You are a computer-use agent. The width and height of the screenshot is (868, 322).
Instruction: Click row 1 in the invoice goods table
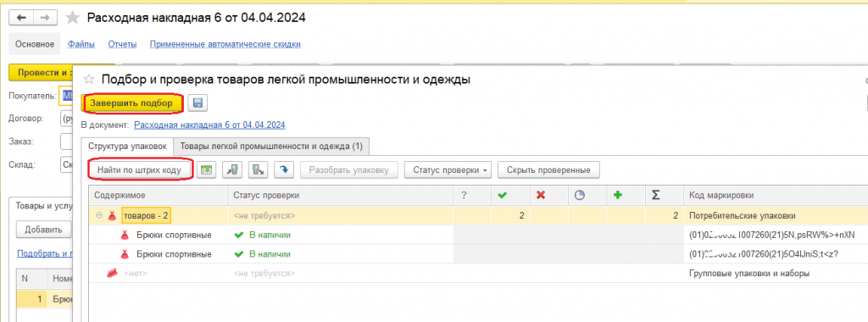coord(44,298)
